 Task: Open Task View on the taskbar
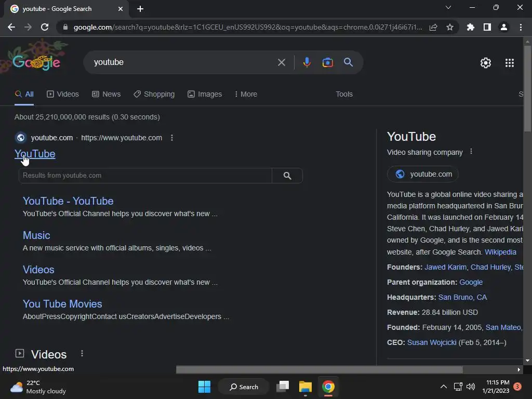pos(283,387)
